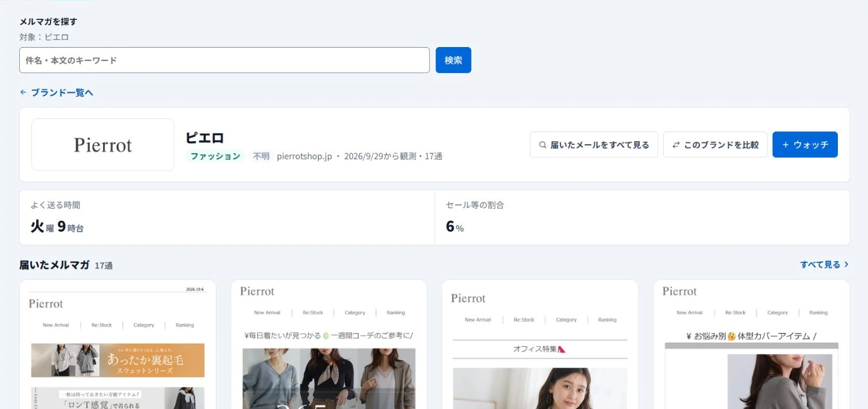Click the 対象：ピエロ label
The image size is (868, 409).
44,37
